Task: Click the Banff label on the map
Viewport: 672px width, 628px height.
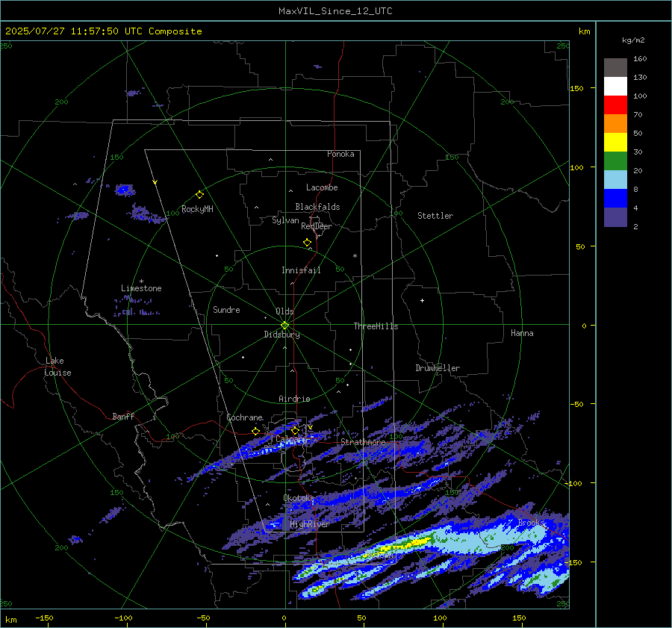Action: (123, 416)
